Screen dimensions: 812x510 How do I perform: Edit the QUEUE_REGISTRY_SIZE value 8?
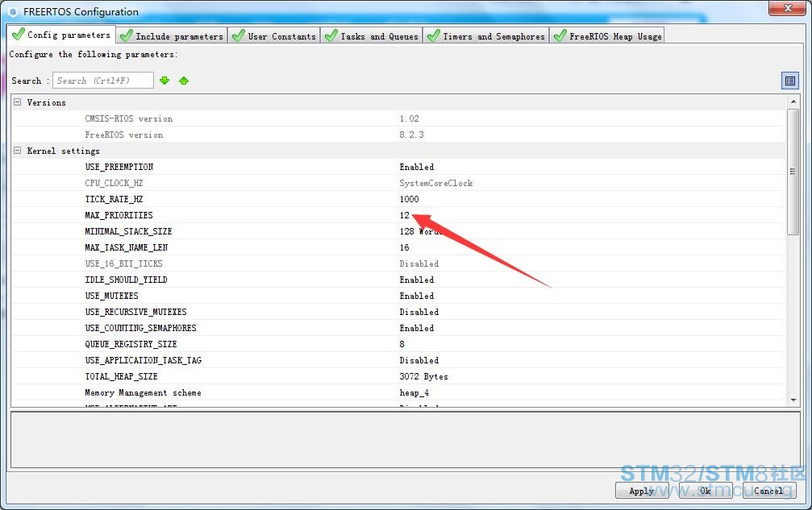(x=402, y=344)
